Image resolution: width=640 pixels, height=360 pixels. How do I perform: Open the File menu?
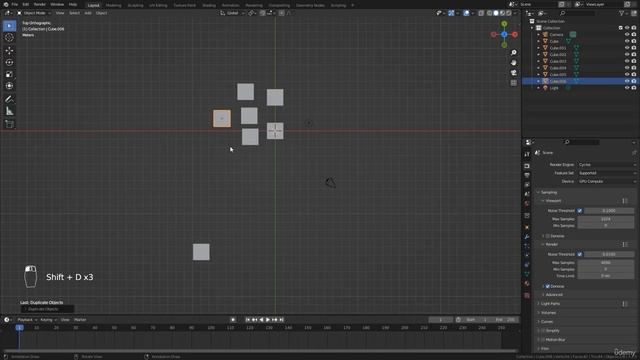tap(15, 4)
